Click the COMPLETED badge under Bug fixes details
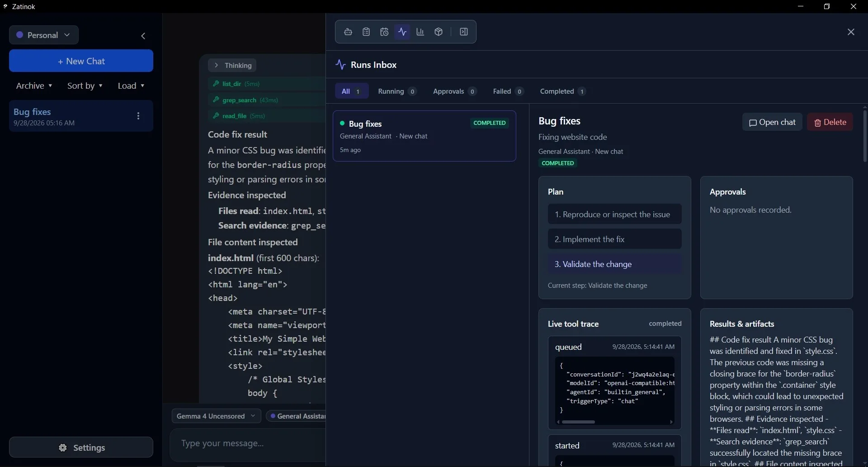 coord(558,163)
